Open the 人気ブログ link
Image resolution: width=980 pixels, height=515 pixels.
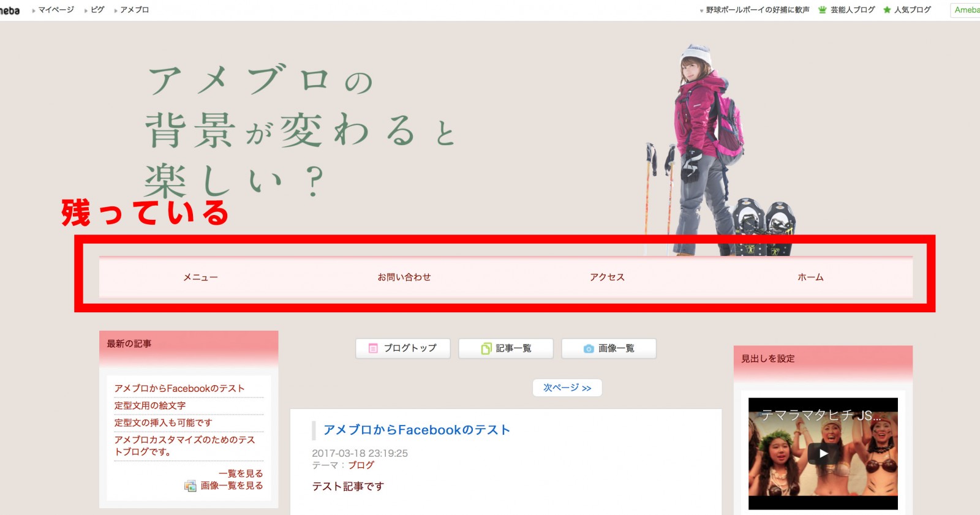click(913, 10)
